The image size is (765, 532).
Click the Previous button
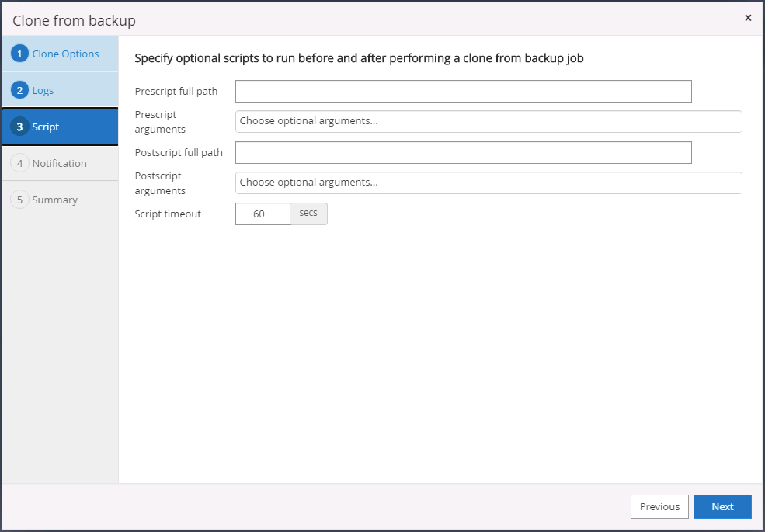(659, 506)
